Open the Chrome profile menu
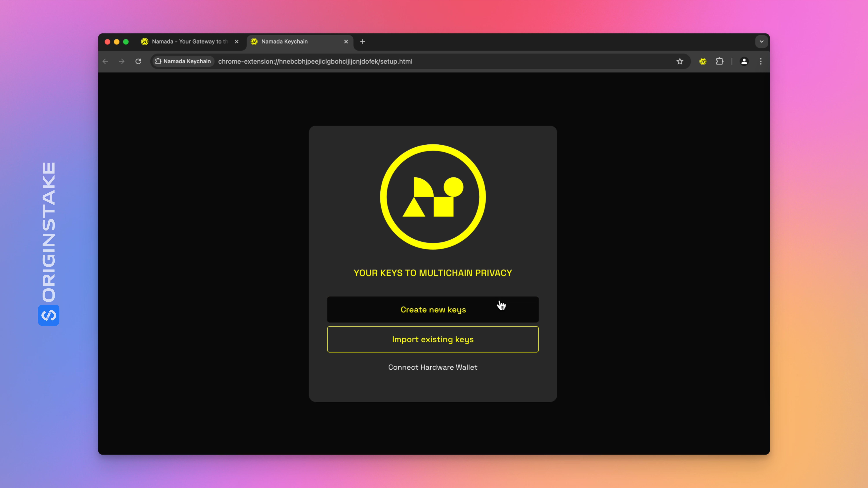868x488 pixels. tap(744, 61)
